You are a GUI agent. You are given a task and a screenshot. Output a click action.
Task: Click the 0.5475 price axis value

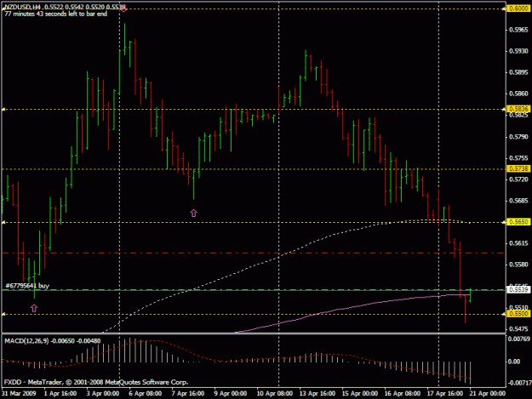[x=518, y=329]
